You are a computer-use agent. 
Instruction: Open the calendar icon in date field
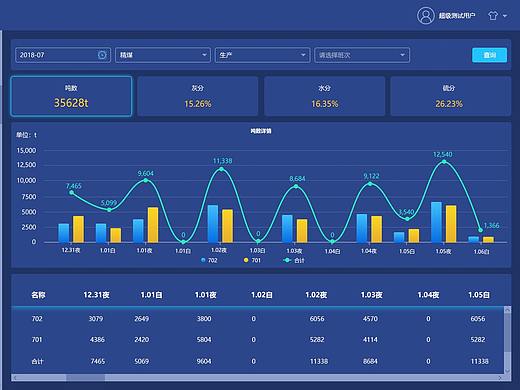[102, 55]
